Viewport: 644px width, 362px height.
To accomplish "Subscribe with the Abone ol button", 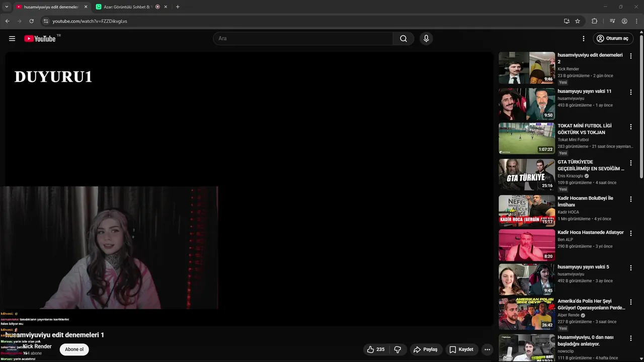I will [74, 349].
